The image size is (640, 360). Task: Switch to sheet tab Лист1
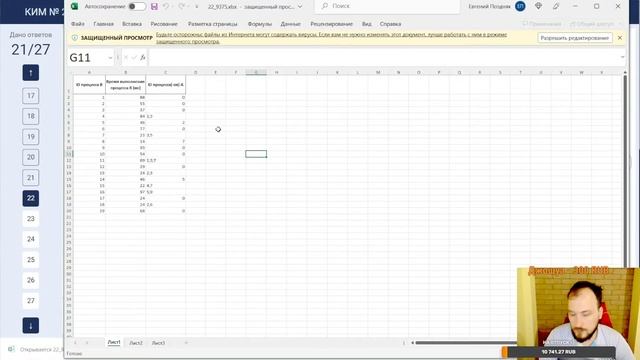[114, 342]
